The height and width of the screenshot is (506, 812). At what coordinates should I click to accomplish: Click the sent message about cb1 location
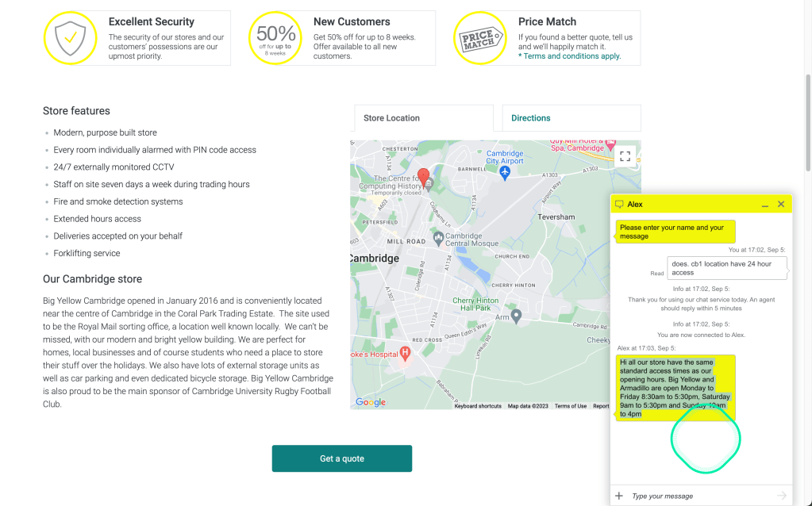point(726,268)
